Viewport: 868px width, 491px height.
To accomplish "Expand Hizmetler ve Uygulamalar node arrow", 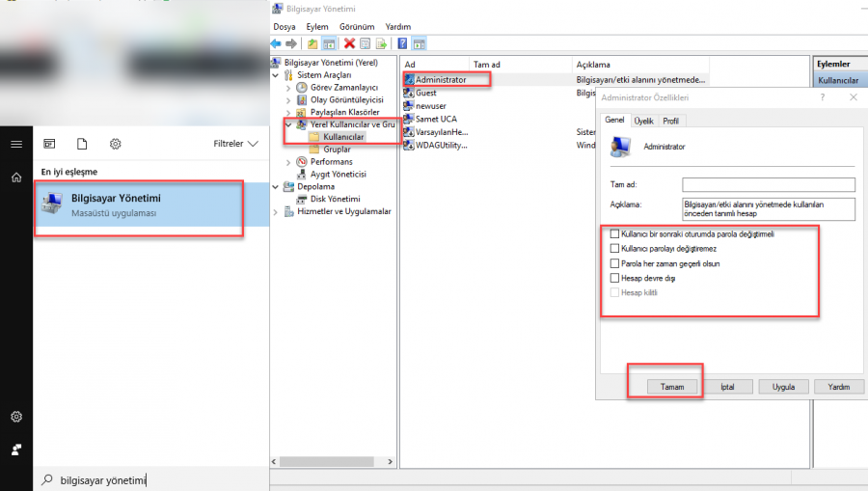I will [276, 211].
